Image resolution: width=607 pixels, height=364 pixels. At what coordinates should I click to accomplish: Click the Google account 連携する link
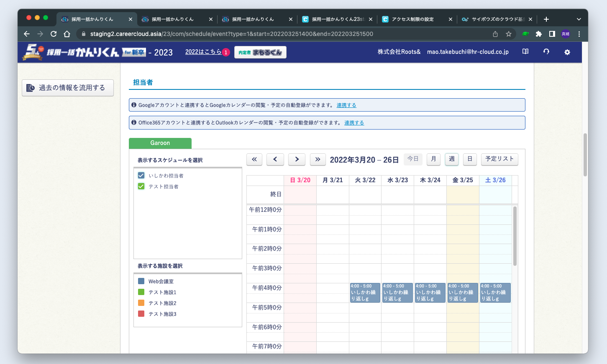(x=346, y=105)
